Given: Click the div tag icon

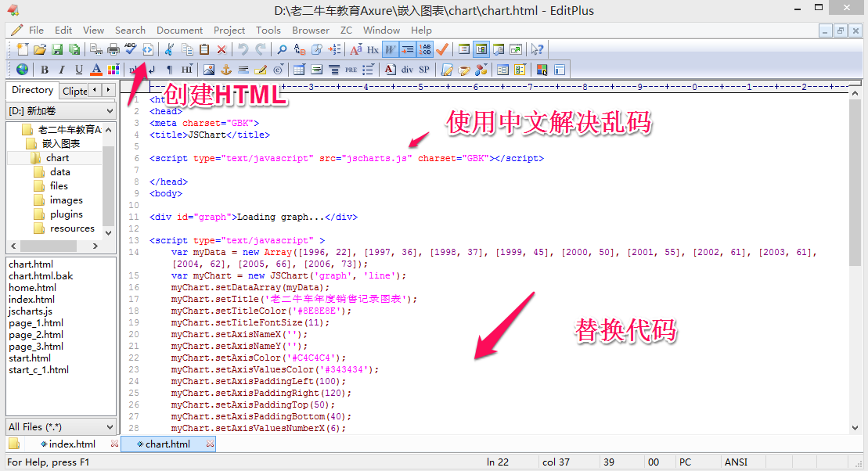Looking at the screenshot, I should (408, 70).
